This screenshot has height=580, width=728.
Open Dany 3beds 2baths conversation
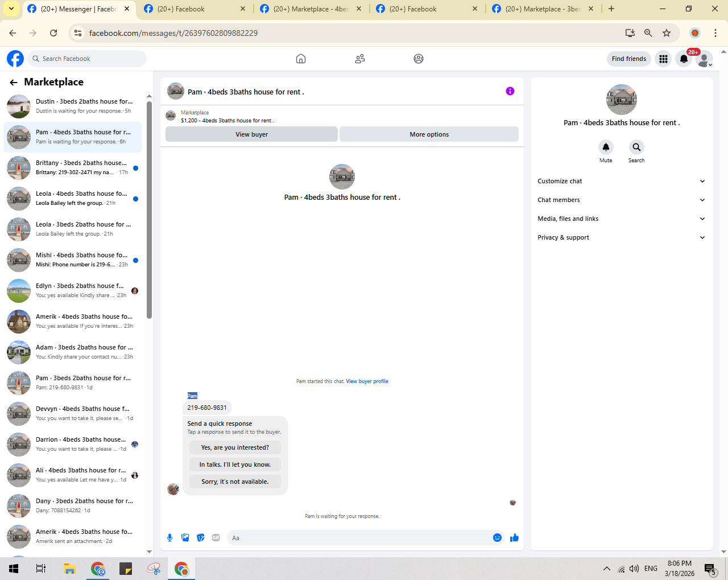point(73,505)
